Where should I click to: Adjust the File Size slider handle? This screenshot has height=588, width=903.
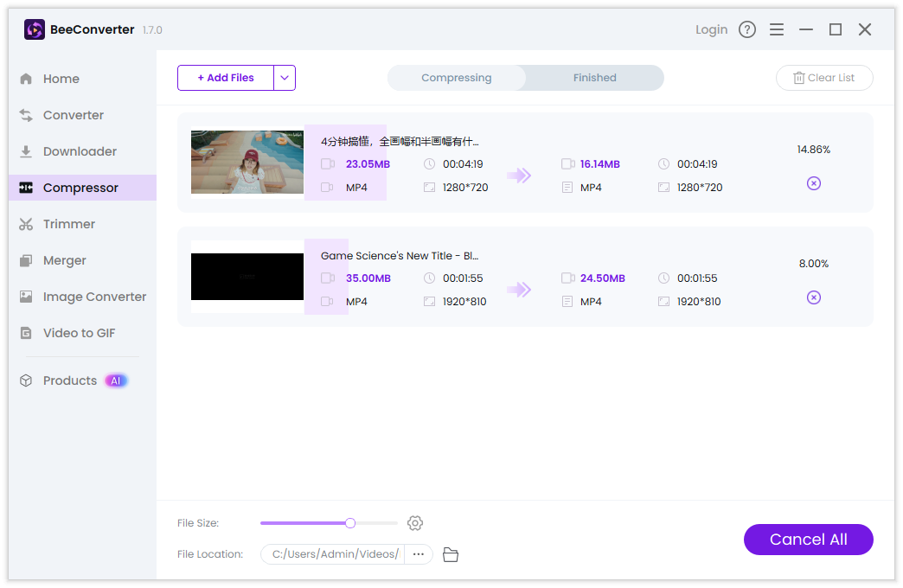349,523
